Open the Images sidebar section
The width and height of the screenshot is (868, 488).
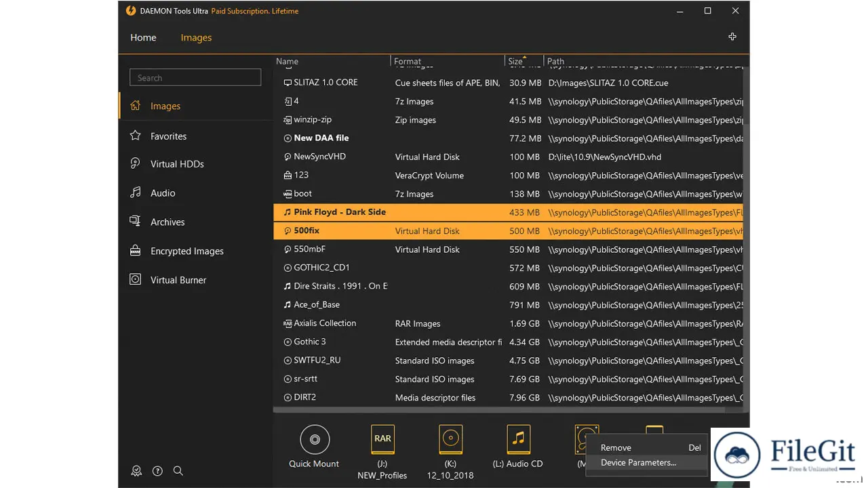point(195,106)
